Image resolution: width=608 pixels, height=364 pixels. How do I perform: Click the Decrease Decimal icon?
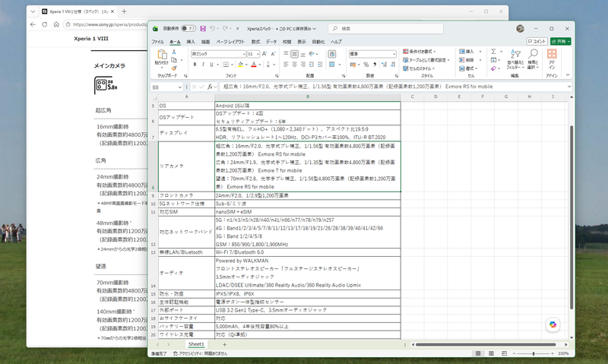tap(393, 65)
